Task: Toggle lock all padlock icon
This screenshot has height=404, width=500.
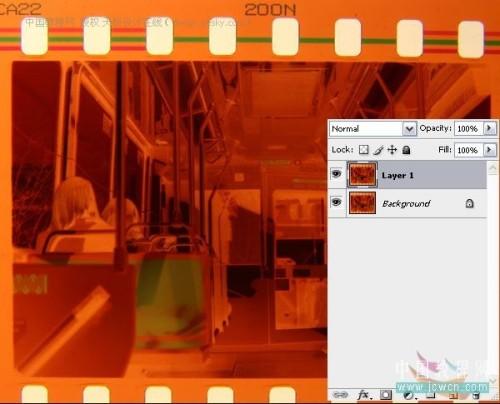Action: [406, 150]
